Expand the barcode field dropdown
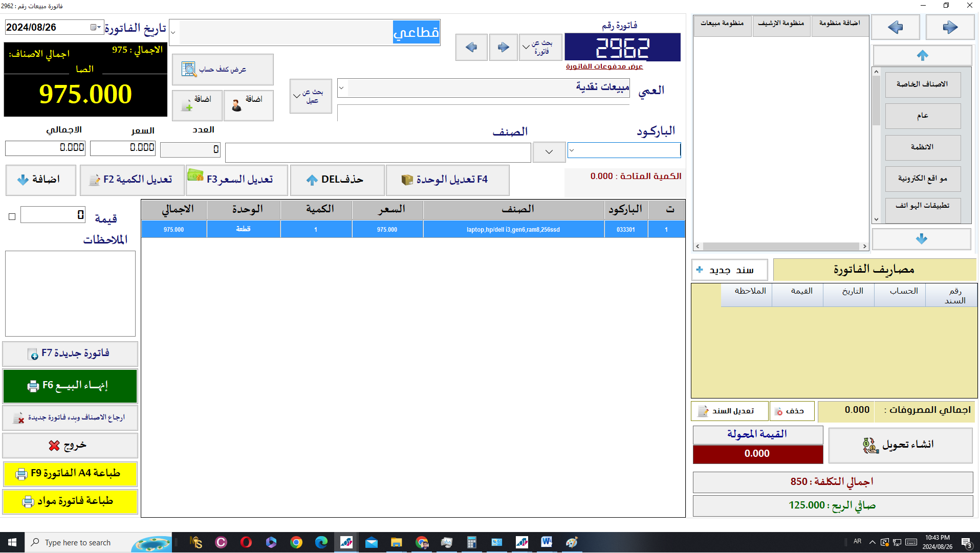This screenshot has height=553, width=980. click(572, 150)
